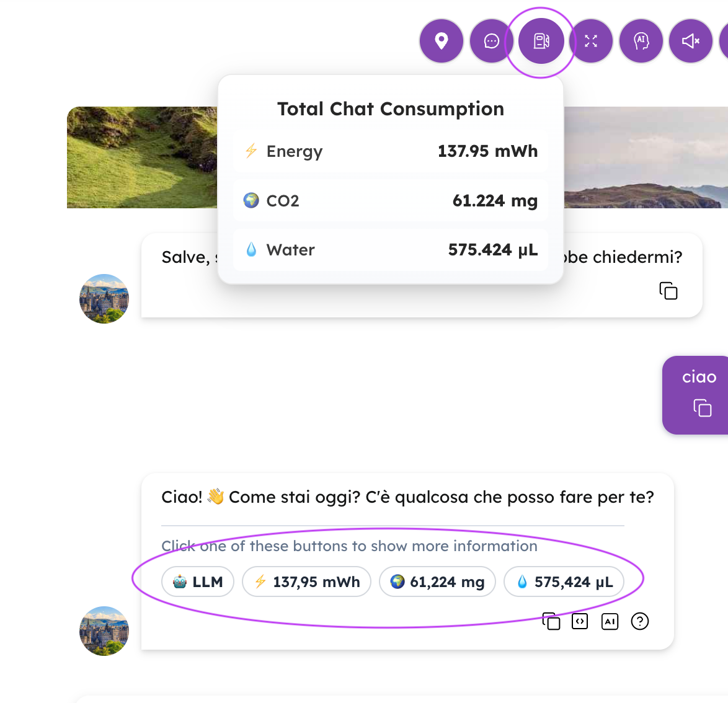The width and height of the screenshot is (728, 703).
Task: Toggle the fuel pump consumption button
Action: click(541, 41)
